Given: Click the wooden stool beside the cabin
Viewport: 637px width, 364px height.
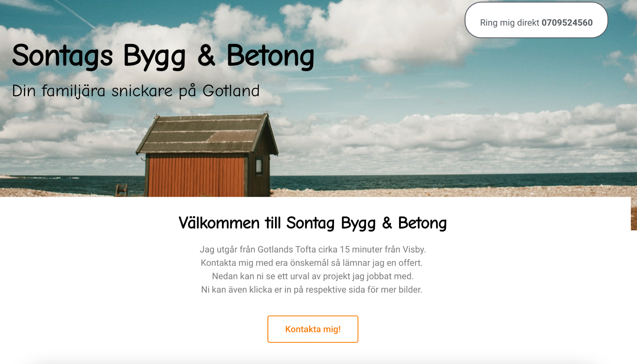Looking at the screenshot, I should 121,190.
